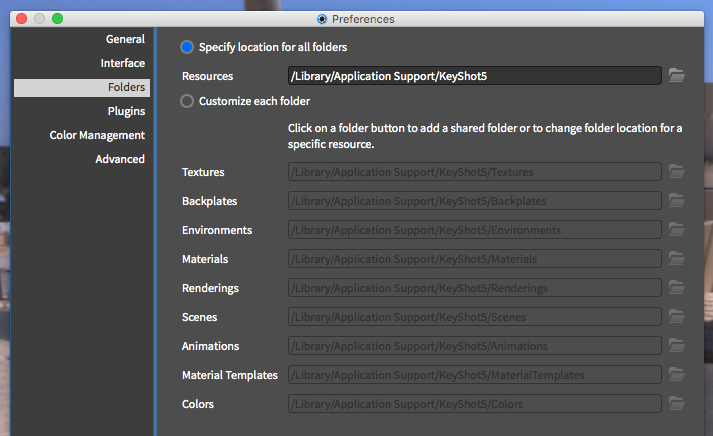
Task: Switch to Interface preferences
Action: point(123,63)
